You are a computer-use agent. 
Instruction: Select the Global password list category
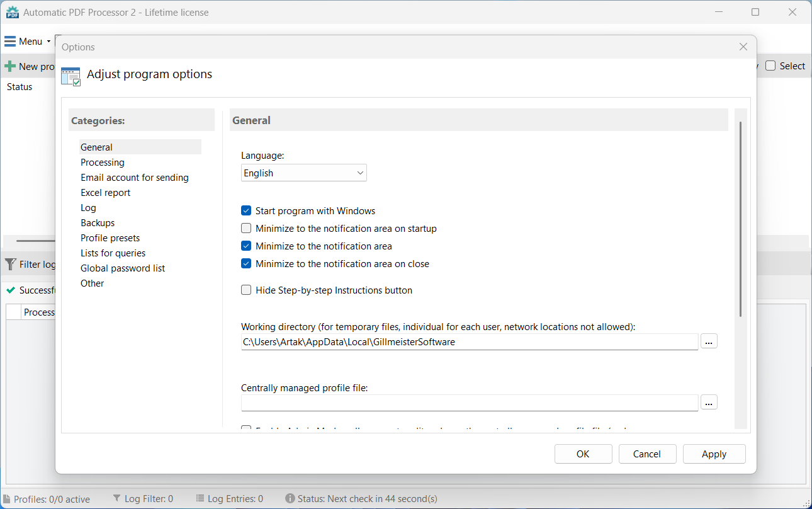[x=123, y=268]
